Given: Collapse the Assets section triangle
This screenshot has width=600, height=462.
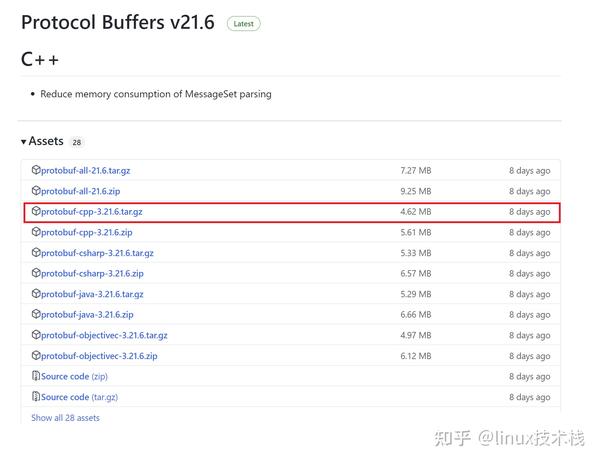Looking at the screenshot, I should tap(24, 142).
